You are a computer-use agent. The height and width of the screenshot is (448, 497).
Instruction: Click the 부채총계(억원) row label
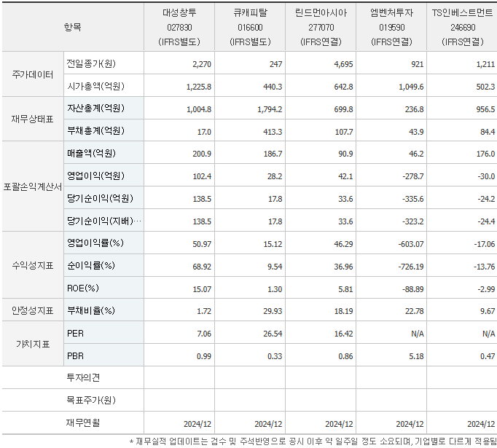[95, 131]
